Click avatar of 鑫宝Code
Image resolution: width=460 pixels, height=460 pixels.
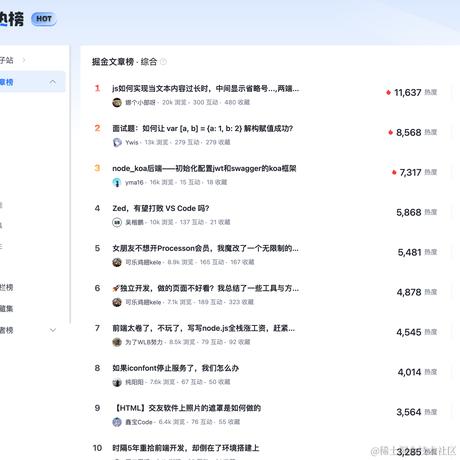point(117,422)
